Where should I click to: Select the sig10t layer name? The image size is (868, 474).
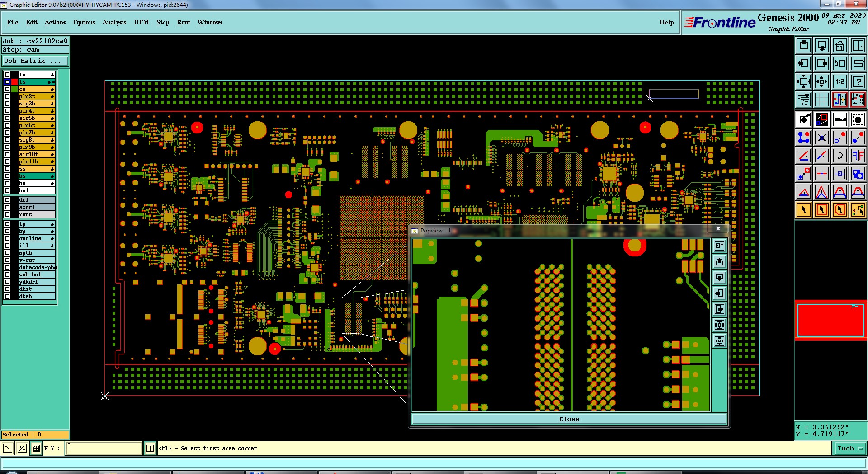pyautogui.click(x=37, y=154)
